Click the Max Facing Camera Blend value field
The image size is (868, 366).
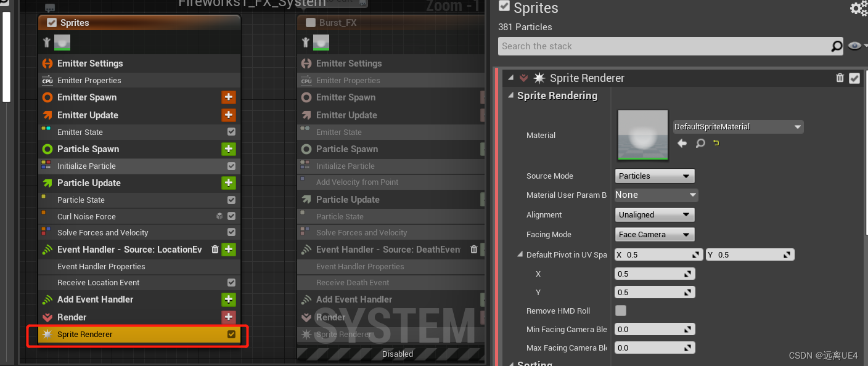tap(655, 348)
